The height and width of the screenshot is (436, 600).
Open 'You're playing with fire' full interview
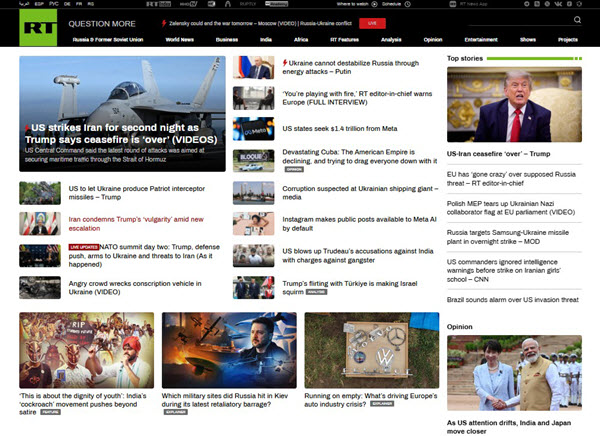[357, 98]
